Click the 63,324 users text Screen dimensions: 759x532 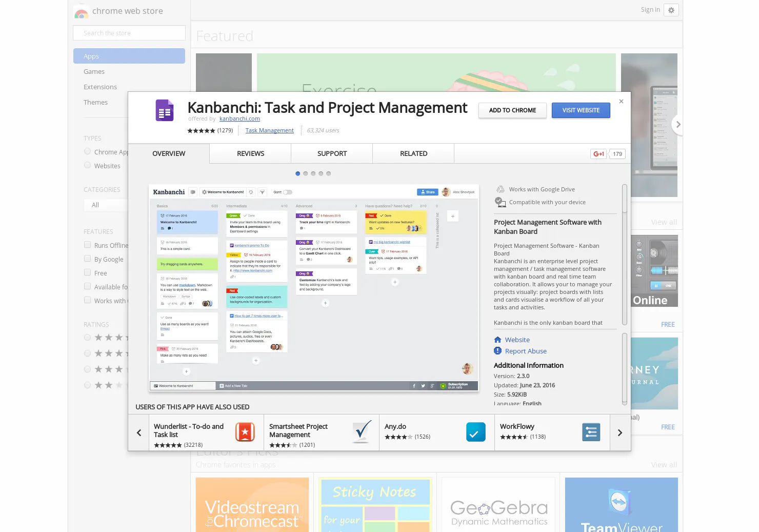point(323,130)
